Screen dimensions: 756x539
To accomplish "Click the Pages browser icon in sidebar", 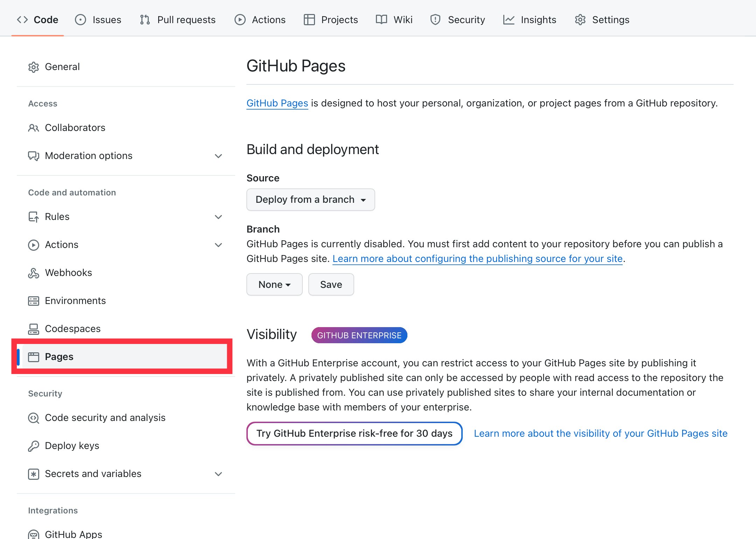I will click(x=34, y=357).
